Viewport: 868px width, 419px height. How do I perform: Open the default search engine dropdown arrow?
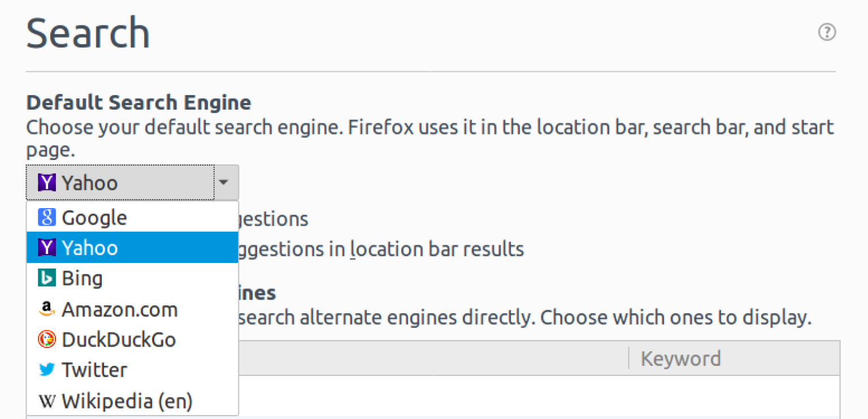tap(224, 182)
